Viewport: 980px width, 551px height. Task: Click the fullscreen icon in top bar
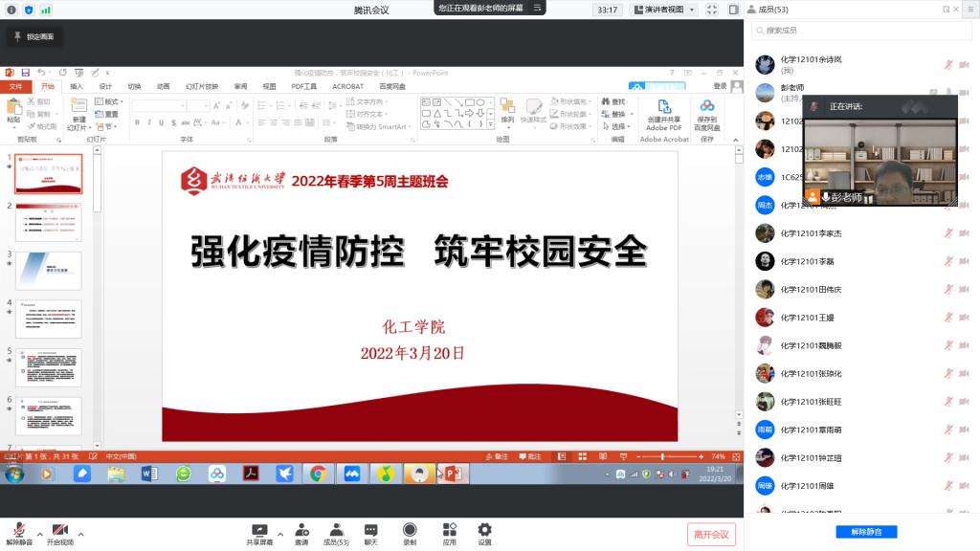pyautogui.click(x=711, y=10)
